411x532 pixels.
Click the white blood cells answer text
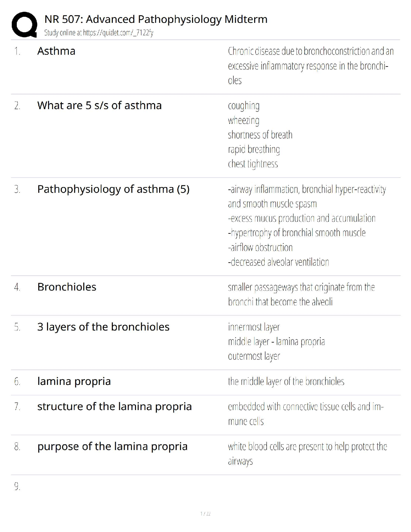point(307,453)
